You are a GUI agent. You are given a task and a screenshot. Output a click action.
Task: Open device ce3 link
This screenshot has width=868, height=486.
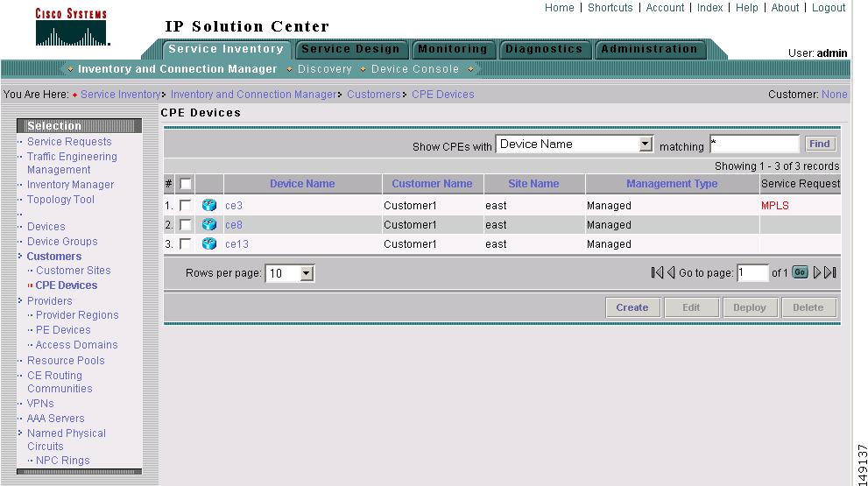coord(234,206)
